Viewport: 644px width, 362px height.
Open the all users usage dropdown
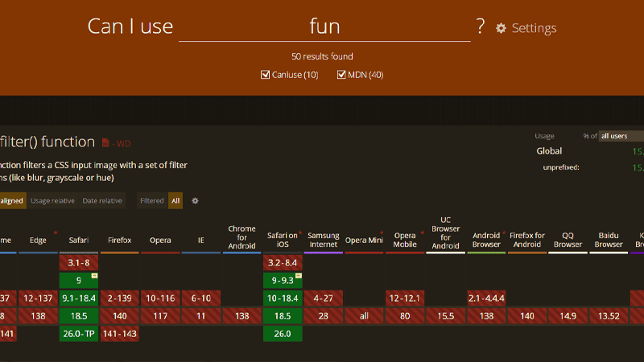(x=621, y=136)
